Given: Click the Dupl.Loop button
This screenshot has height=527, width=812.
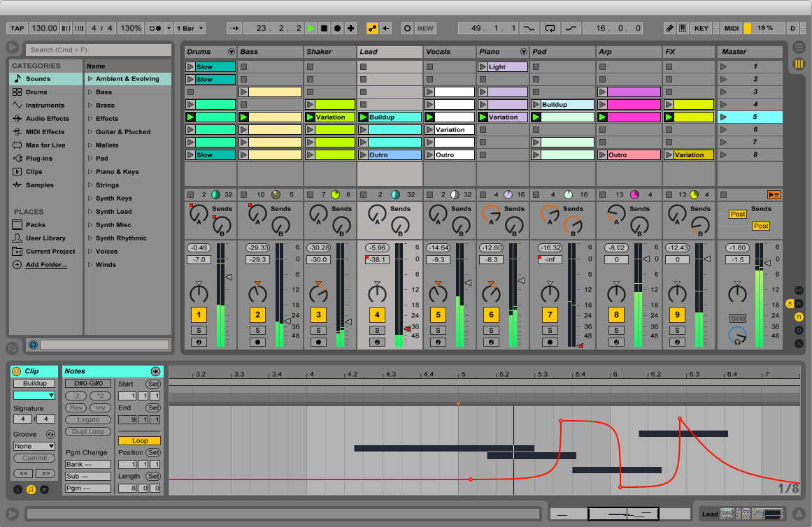Looking at the screenshot, I should pyautogui.click(x=88, y=432).
